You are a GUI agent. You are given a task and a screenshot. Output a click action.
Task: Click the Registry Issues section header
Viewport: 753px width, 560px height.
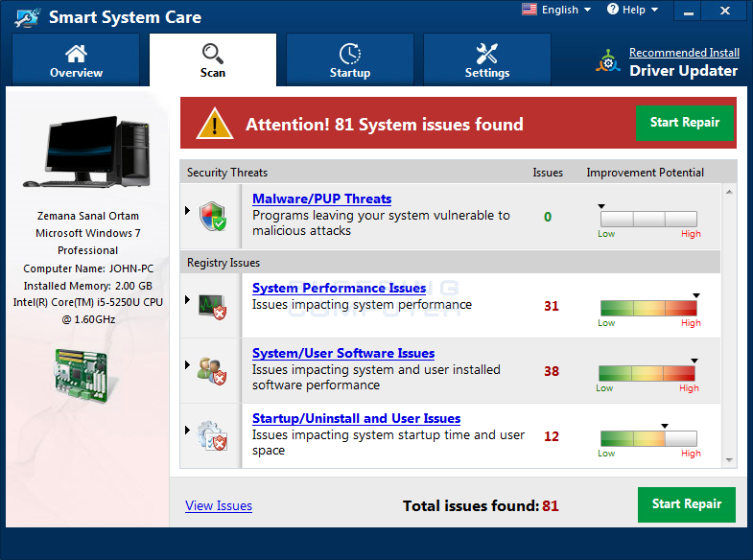[x=224, y=263]
